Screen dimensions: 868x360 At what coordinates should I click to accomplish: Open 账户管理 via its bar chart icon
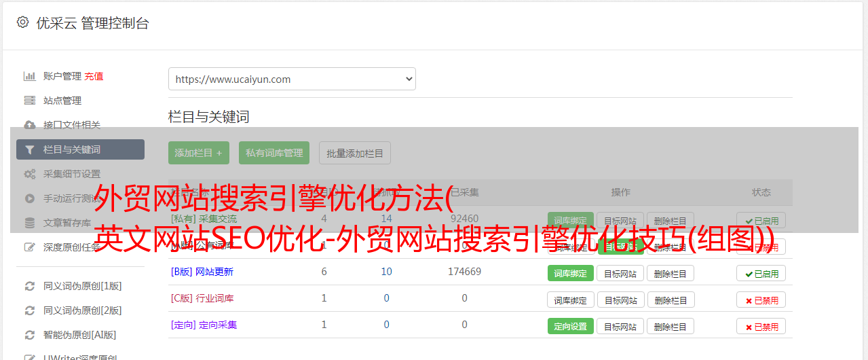(x=29, y=76)
